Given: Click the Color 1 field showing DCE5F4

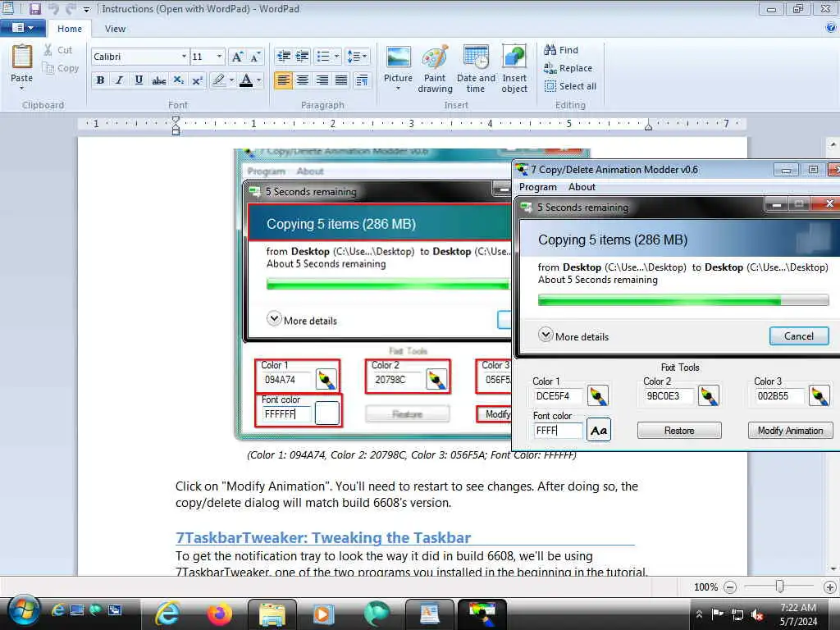Looking at the screenshot, I should (x=558, y=396).
